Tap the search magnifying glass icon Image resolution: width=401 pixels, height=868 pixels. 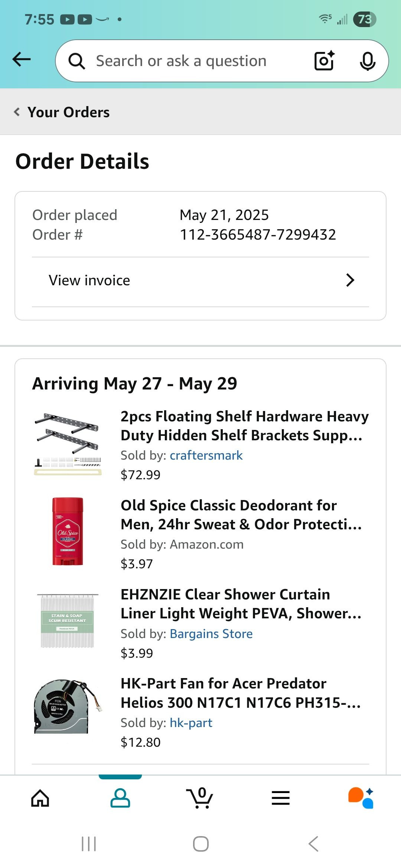point(77,61)
